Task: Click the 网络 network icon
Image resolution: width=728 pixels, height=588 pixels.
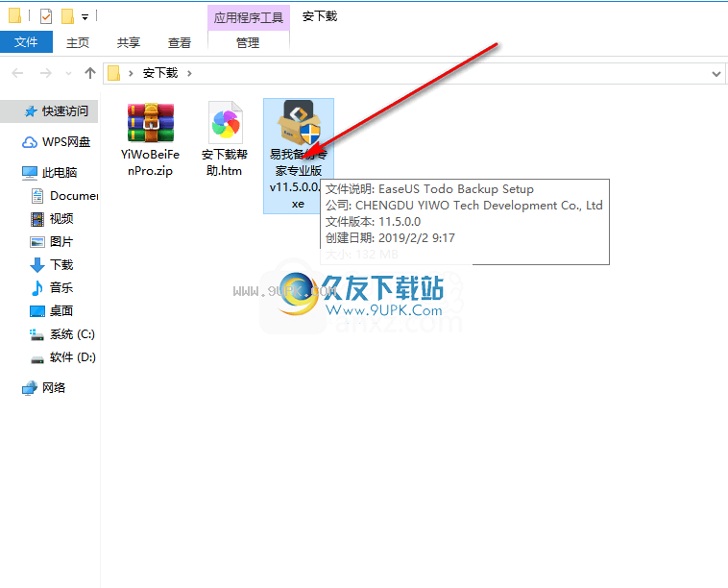Action: click(x=30, y=388)
